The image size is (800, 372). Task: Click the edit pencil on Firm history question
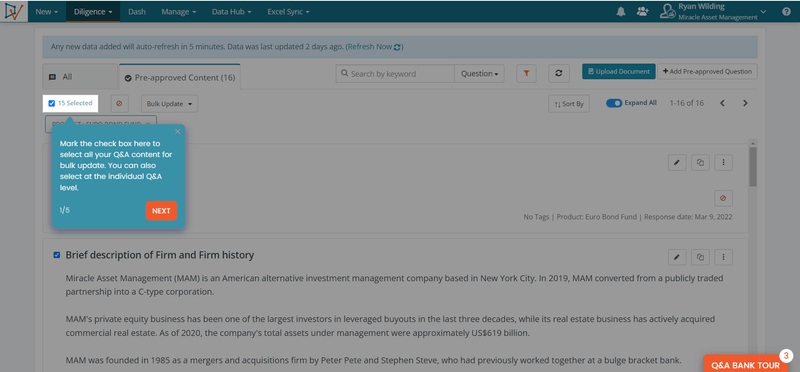[677, 257]
